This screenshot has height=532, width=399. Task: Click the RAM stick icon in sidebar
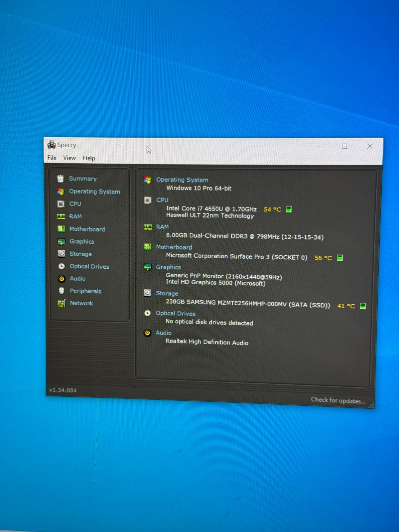61,216
